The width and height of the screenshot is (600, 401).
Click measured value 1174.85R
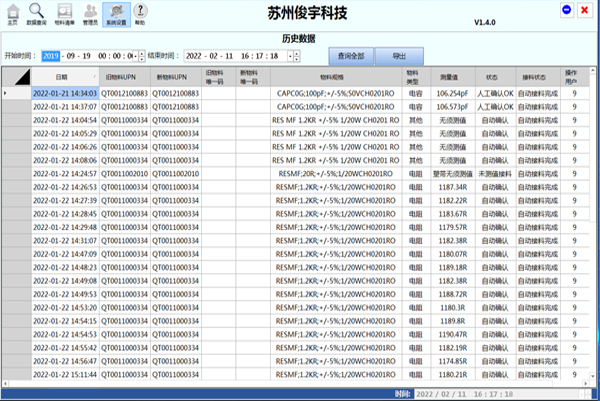point(453,361)
